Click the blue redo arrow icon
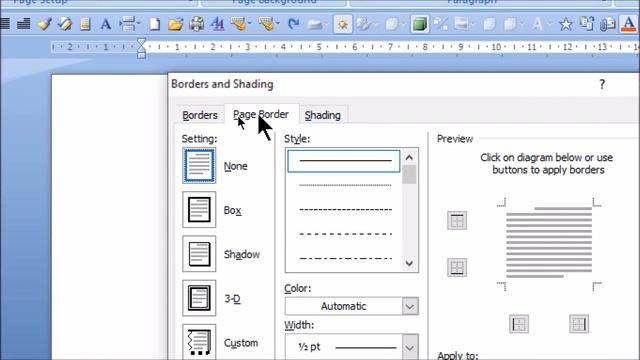The height and width of the screenshot is (360, 640). tap(293, 24)
